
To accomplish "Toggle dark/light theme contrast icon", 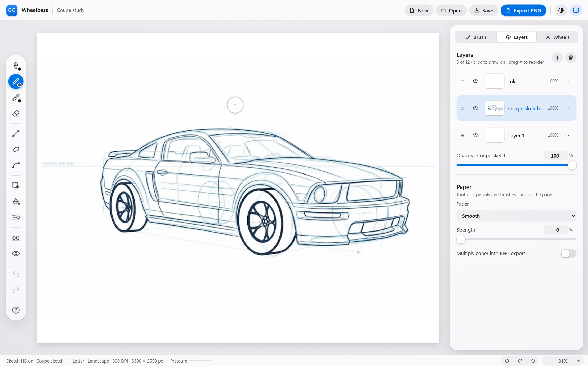I will coord(561,10).
